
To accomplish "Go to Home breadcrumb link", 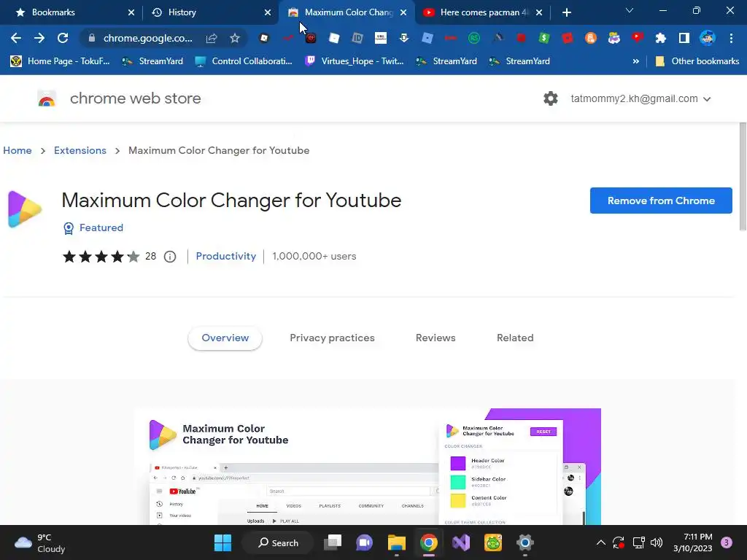I will [18, 150].
